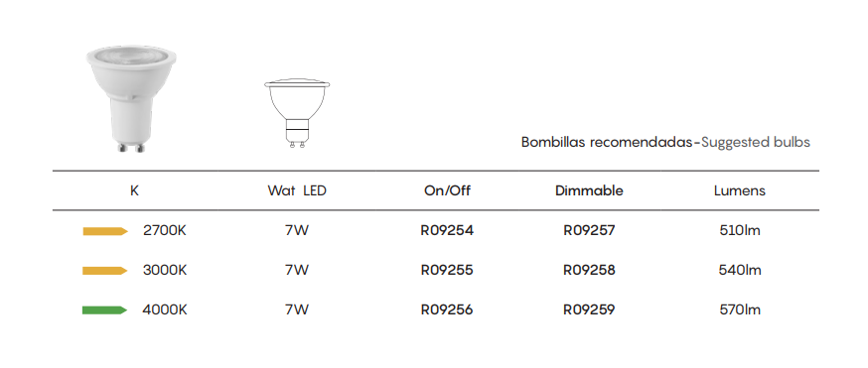
Task: Click the 3000K amber color arrow
Action: tap(105, 271)
